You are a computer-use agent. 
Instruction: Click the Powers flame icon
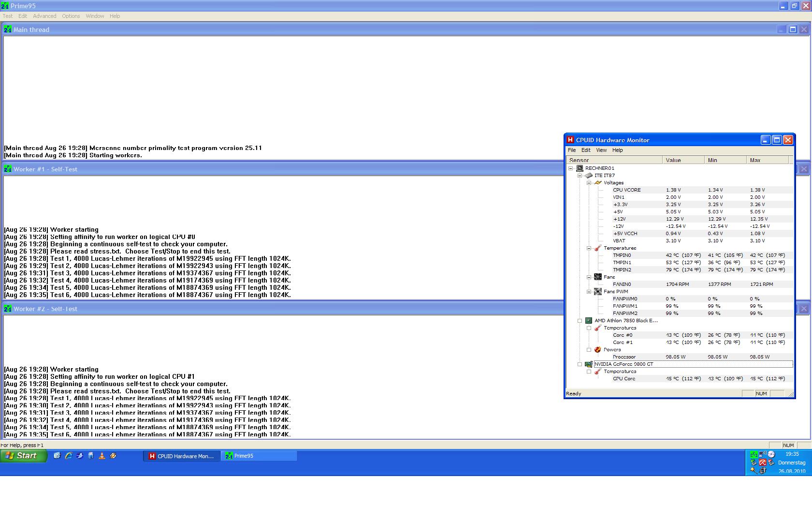pos(598,350)
